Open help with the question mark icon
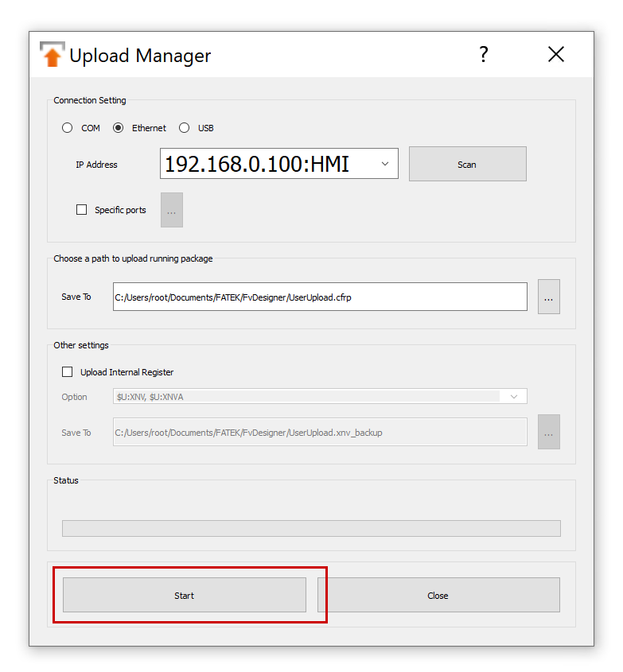Viewport: 623px width, 672px height. click(x=483, y=54)
